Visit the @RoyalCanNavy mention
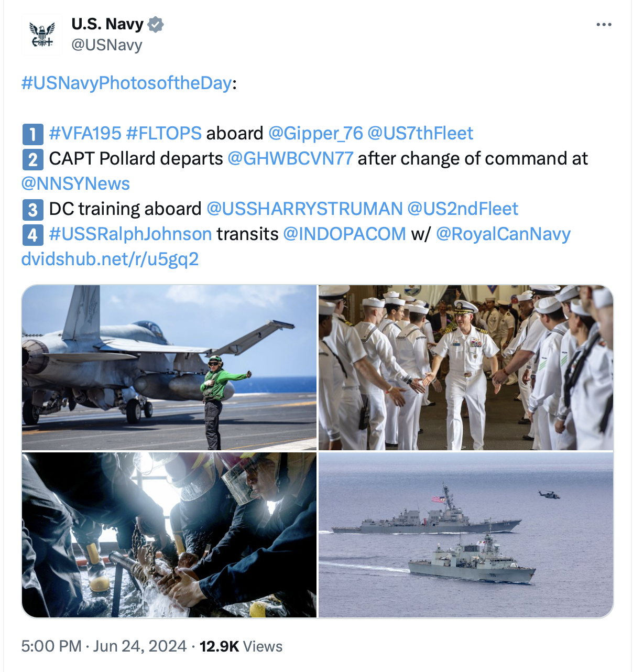Viewport: 633px width, 672px height. point(503,234)
